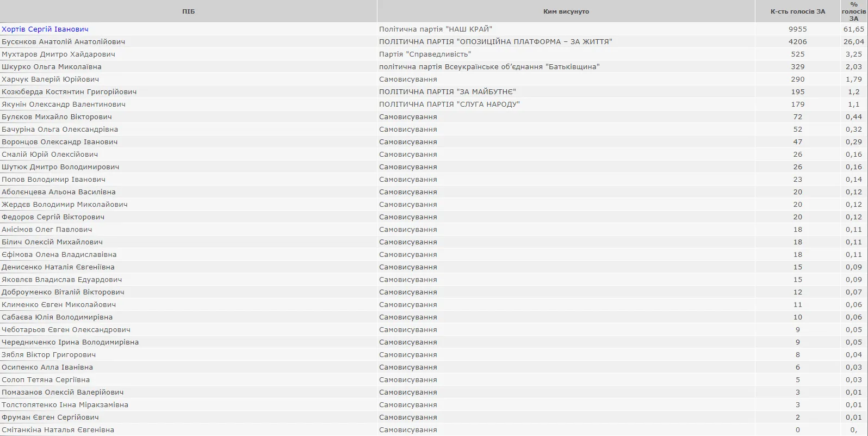Click percentage value 26,04

[854, 42]
